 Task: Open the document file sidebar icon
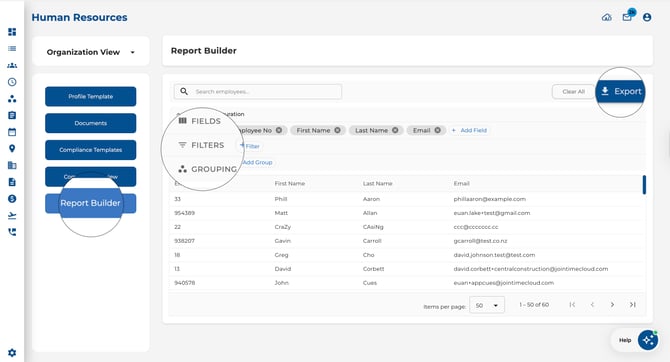pyautogui.click(x=12, y=182)
